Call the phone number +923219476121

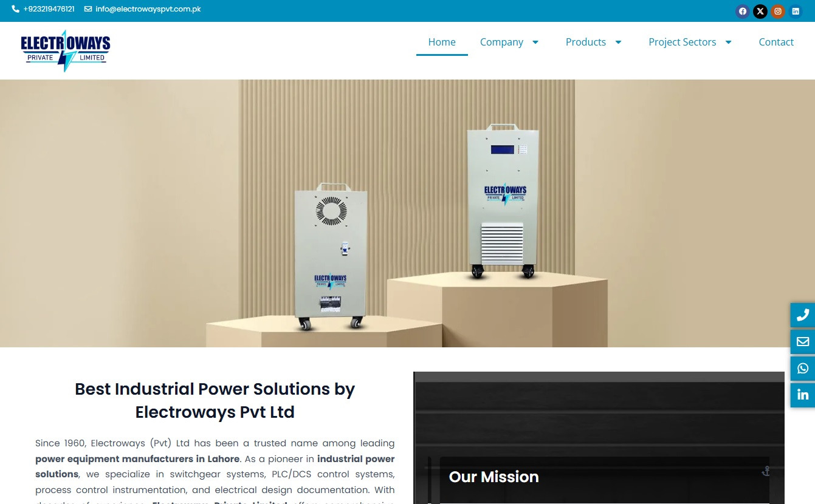coord(43,9)
